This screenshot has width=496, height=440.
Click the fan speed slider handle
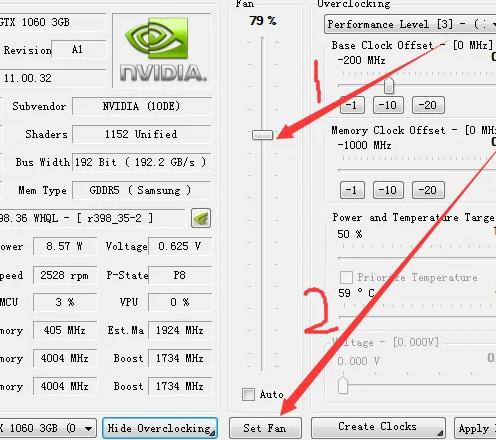coord(263,135)
